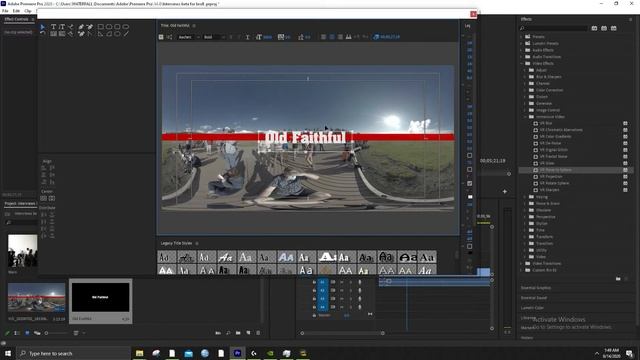Switch to the Effect Controls tab

point(16,19)
